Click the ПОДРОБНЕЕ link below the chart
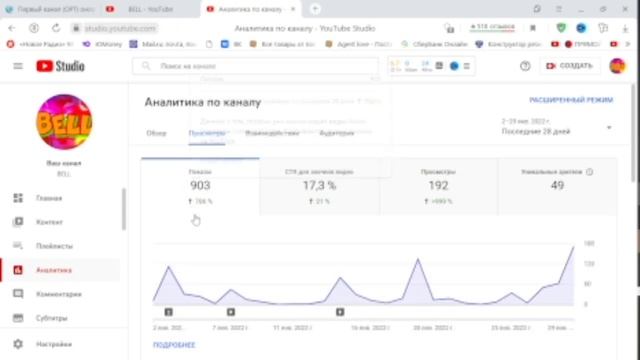 (174, 345)
